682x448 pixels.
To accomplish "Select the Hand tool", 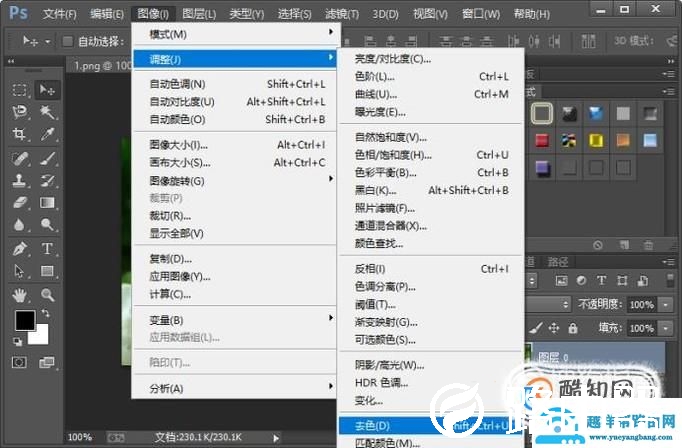I will coord(20,295).
